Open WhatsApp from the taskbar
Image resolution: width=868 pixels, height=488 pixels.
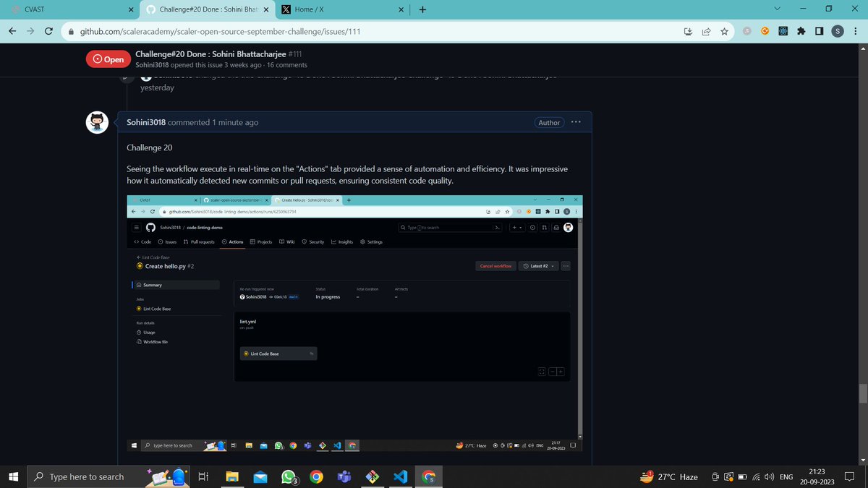click(288, 476)
